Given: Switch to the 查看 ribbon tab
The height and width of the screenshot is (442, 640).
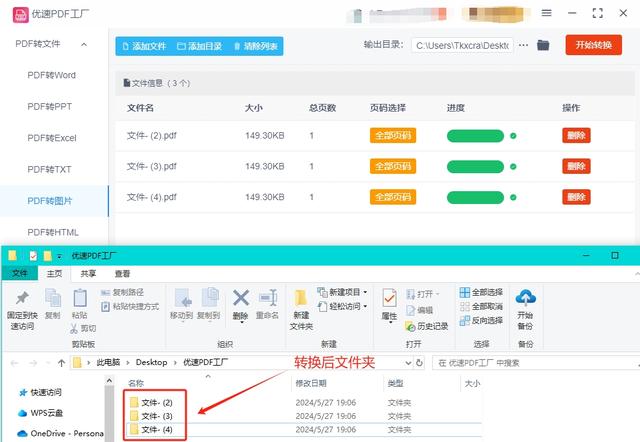Looking at the screenshot, I should (122, 273).
